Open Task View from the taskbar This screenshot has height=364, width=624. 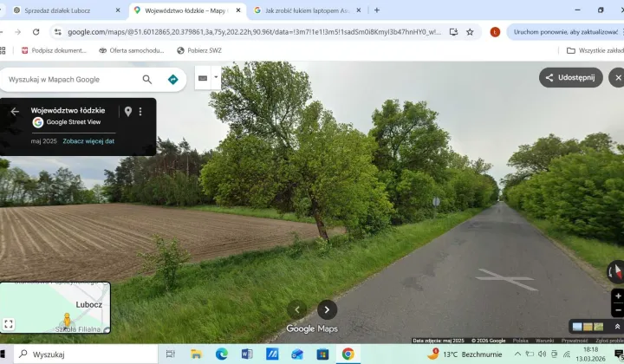coord(171,354)
